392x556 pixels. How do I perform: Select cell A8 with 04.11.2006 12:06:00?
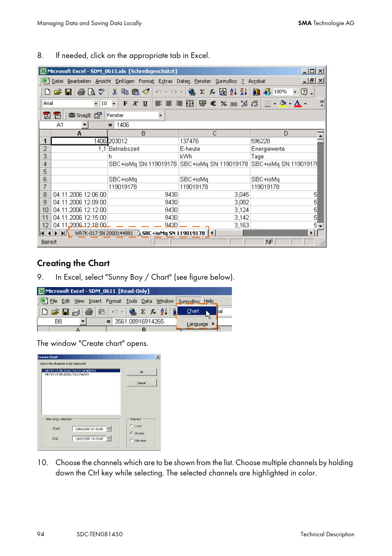point(79,195)
